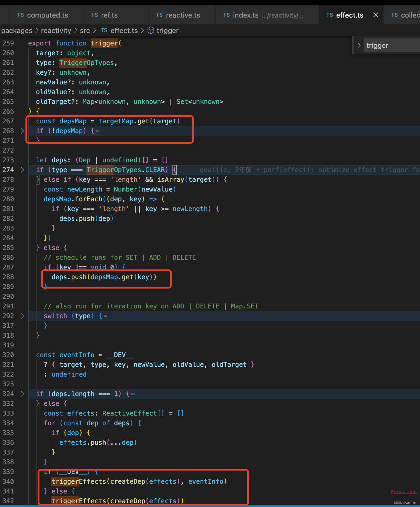Click TriggerOpTypes in type parameter
Viewport: 420px width, 507px height.
click(x=86, y=63)
